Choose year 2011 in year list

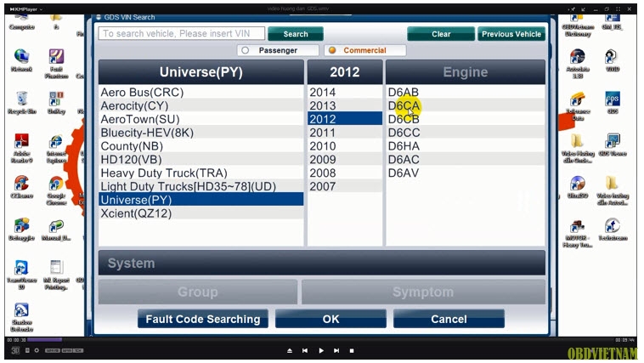tap(345, 133)
